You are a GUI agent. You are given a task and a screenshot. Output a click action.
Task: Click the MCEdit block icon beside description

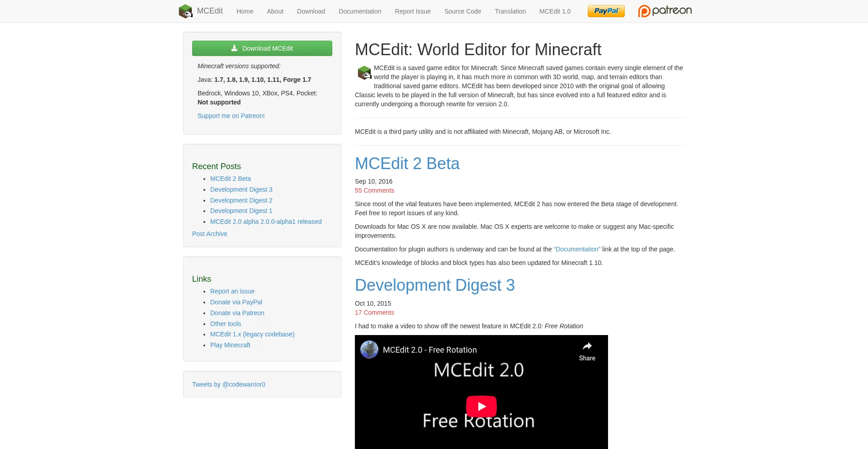click(364, 73)
